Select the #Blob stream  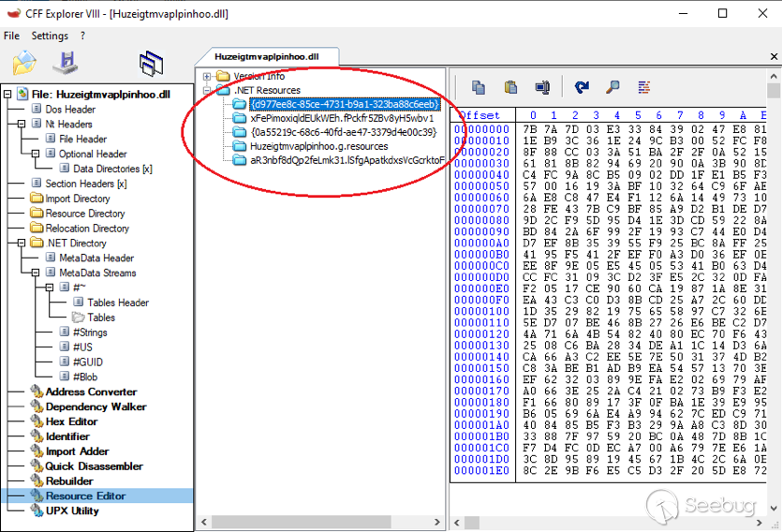click(x=85, y=377)
